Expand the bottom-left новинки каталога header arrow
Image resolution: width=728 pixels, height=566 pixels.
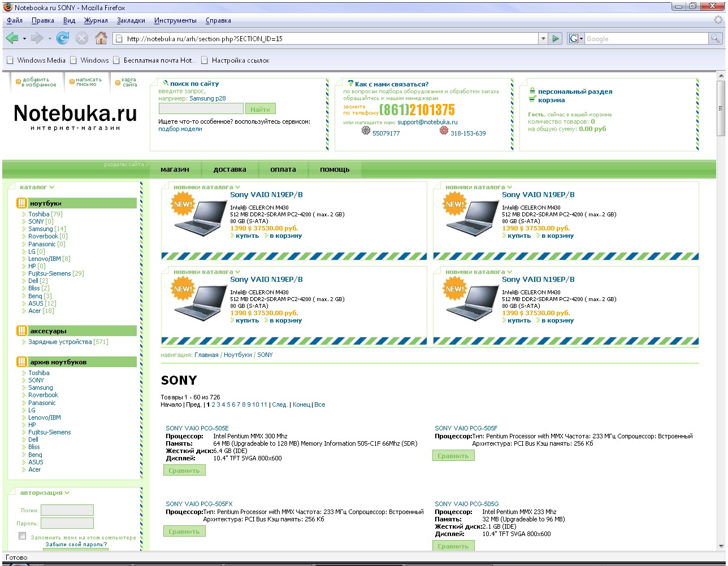(x=238, y=272)
